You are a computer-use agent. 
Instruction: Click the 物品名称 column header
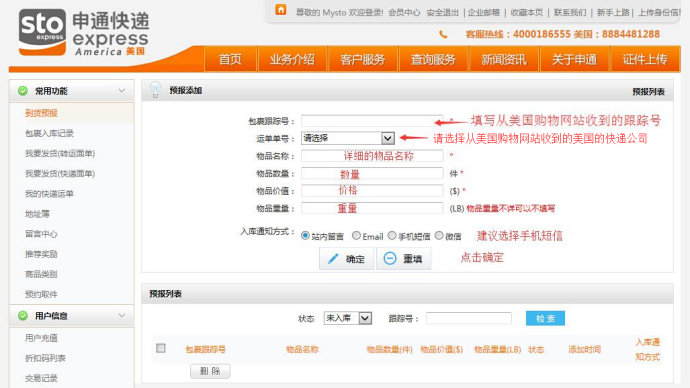pos(302,350)
